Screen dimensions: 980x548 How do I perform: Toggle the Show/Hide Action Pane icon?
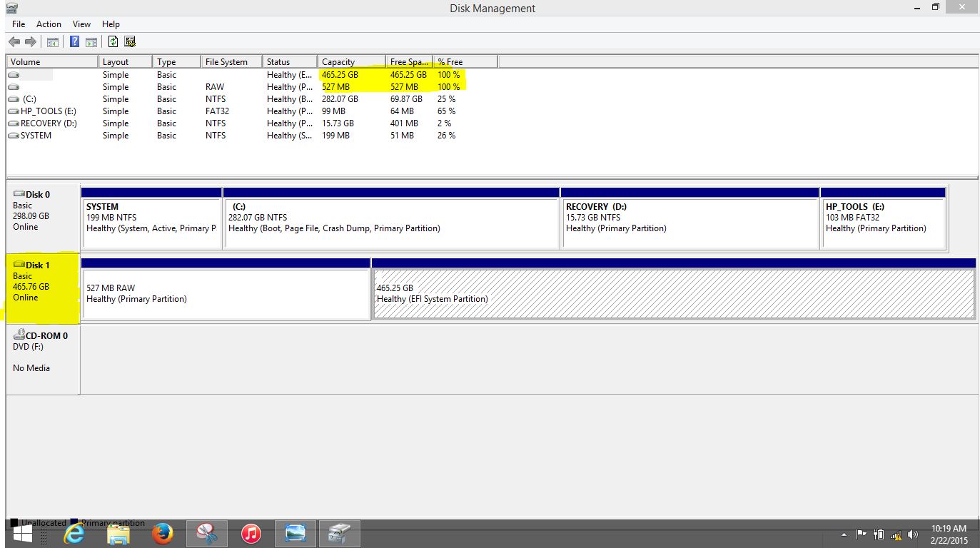tap(91, 42)
